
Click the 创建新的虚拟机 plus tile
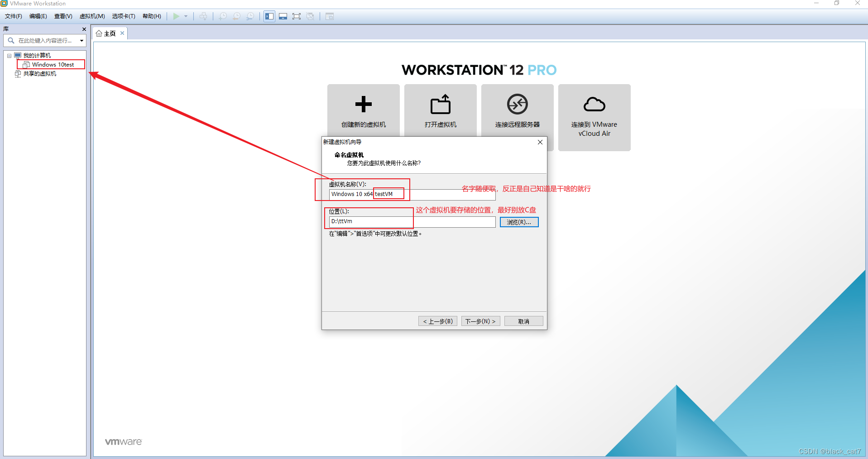pyautogui.click(x=364, y=110)
